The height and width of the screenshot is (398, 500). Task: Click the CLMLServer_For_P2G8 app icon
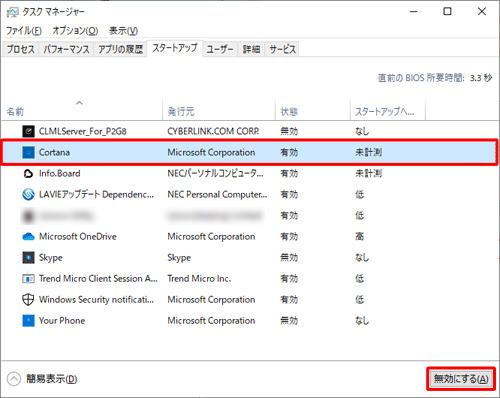[x=28, y=131]
